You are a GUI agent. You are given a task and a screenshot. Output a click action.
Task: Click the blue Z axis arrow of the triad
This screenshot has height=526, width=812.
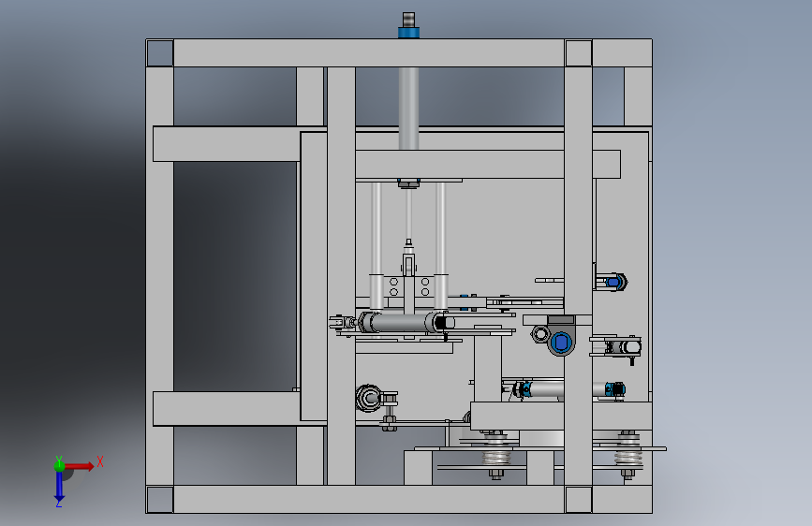(x=59, y=488)
